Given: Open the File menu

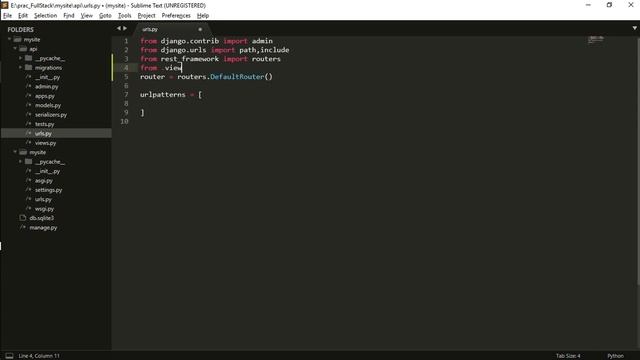Looking at the screenshot, I should click(7, 16).
